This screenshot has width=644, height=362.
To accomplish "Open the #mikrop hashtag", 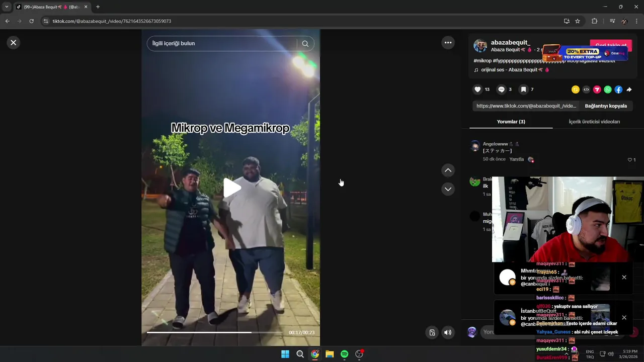I will 482,61.
